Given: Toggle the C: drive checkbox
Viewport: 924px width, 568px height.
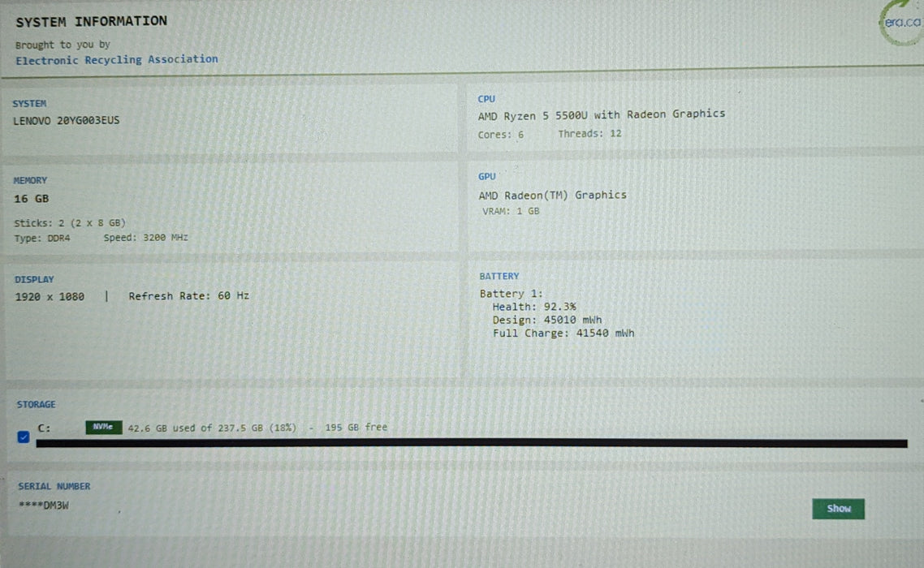Looking at the screenshot, I should (24, 437).
